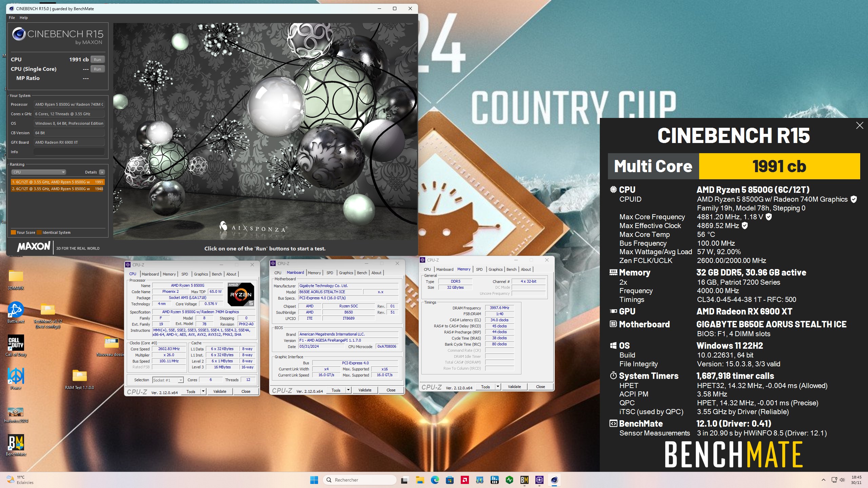Click the Rechercher taskbar search box

pos(360,480)
